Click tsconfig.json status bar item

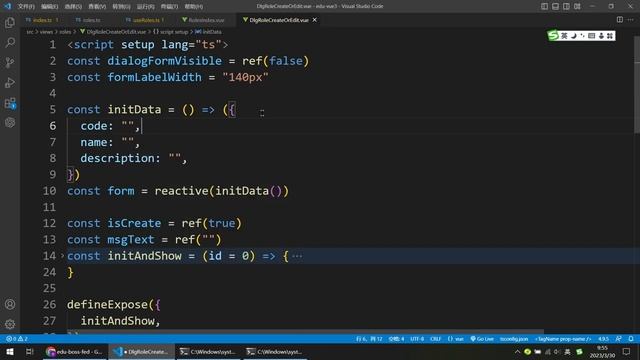point(514,339)
